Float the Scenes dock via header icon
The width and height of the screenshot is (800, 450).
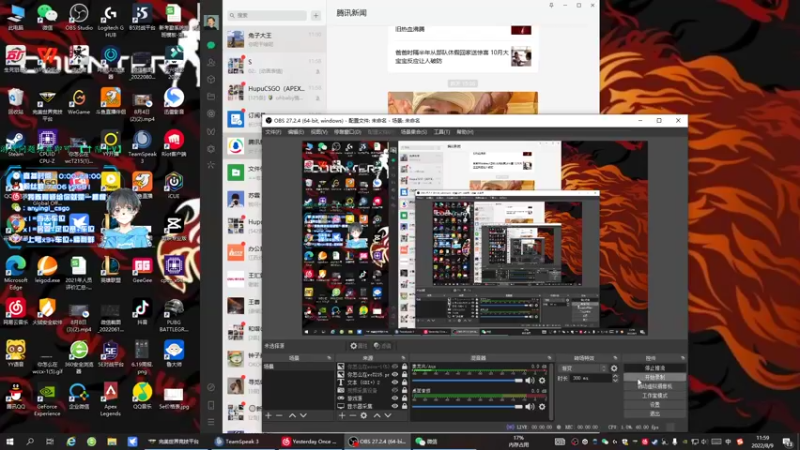point(329,358)
